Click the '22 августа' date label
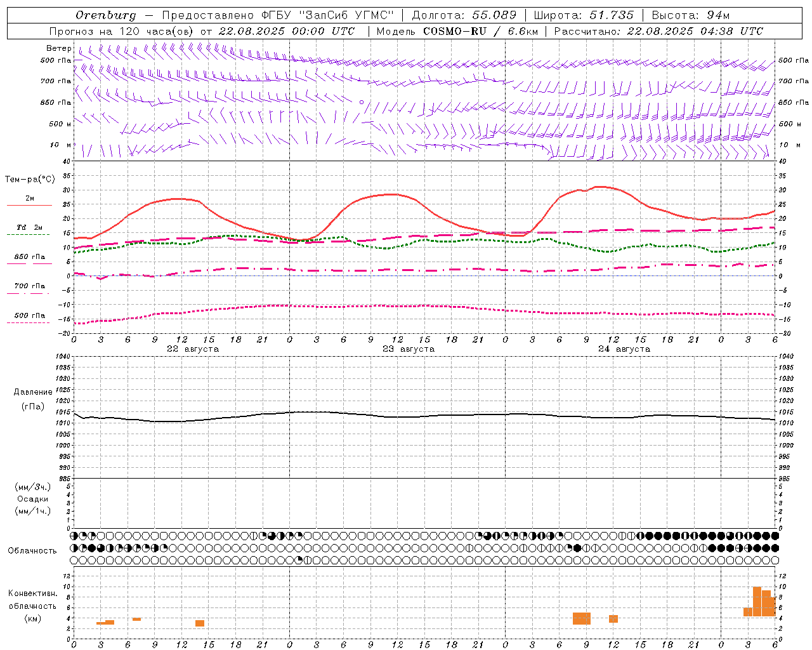Image resolution: width=812 pixels, height=650 pixels. click(192, 349)
